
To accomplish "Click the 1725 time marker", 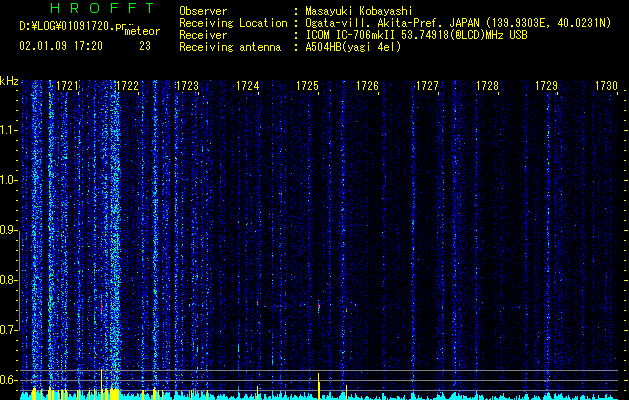I will point(307,86).
